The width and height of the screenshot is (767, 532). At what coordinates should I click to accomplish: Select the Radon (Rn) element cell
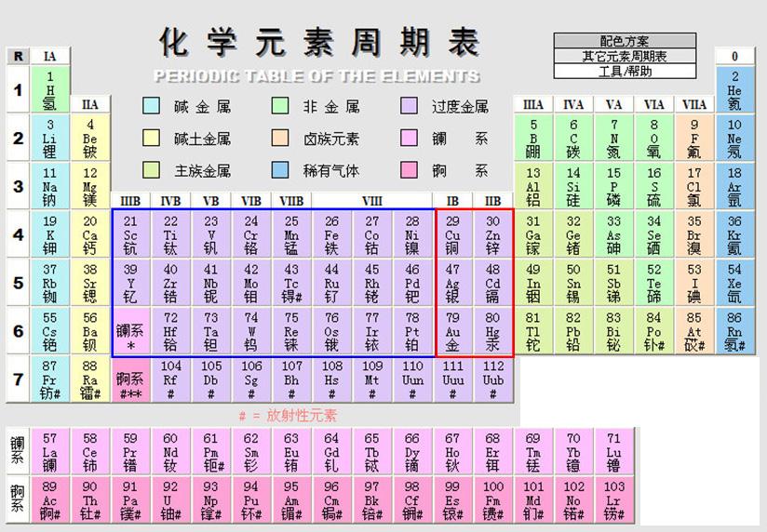(734, 331)
